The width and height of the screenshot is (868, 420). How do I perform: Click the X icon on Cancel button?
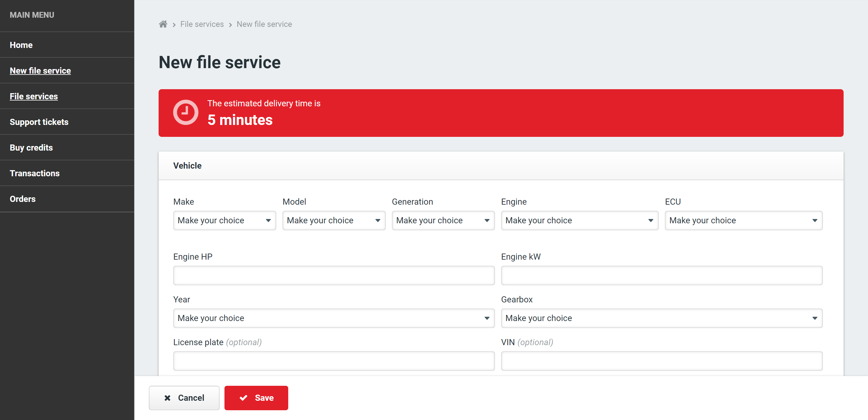pos(167,398)
